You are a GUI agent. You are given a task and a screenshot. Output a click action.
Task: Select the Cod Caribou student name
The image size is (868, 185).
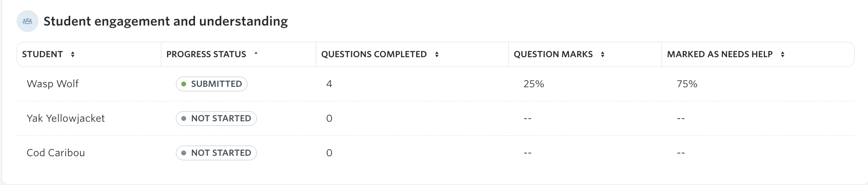click(56, 153)
